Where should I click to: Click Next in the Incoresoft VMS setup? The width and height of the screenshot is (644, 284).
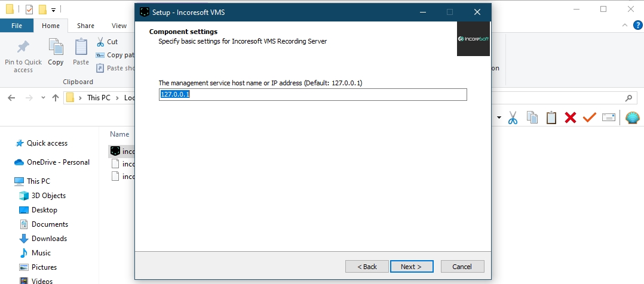point(412,266)
